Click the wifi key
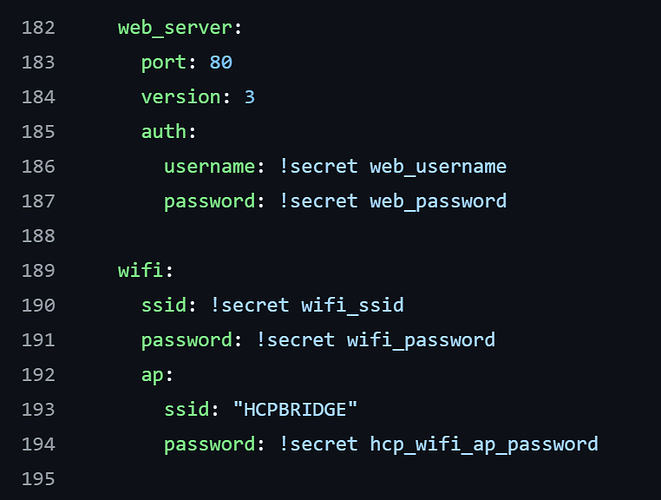 tap(140, 270)
